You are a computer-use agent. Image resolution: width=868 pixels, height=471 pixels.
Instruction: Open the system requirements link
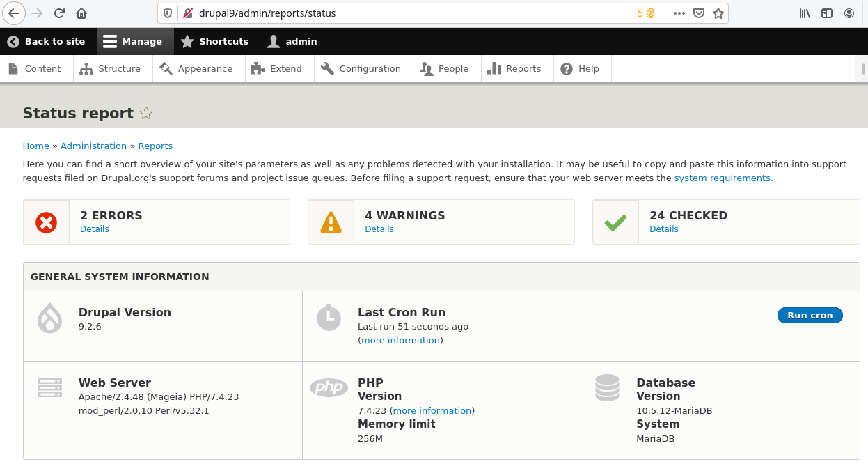coord(723,178)
